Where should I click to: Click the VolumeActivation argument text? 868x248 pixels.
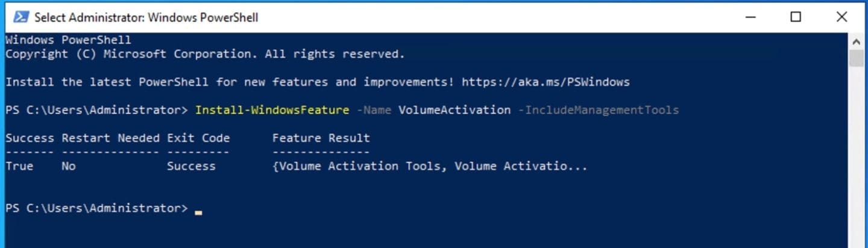(454, 110)
